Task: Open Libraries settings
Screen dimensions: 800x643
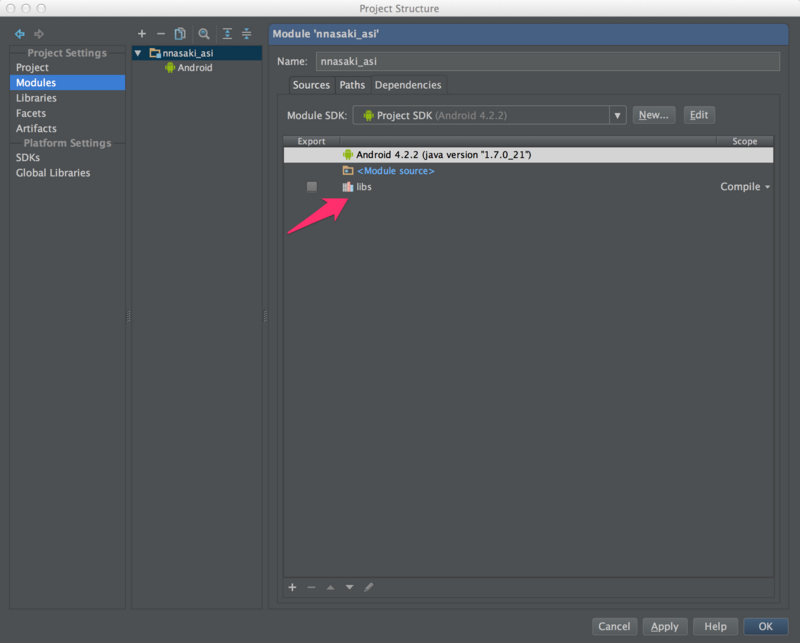Action: (x=36, y=98)
